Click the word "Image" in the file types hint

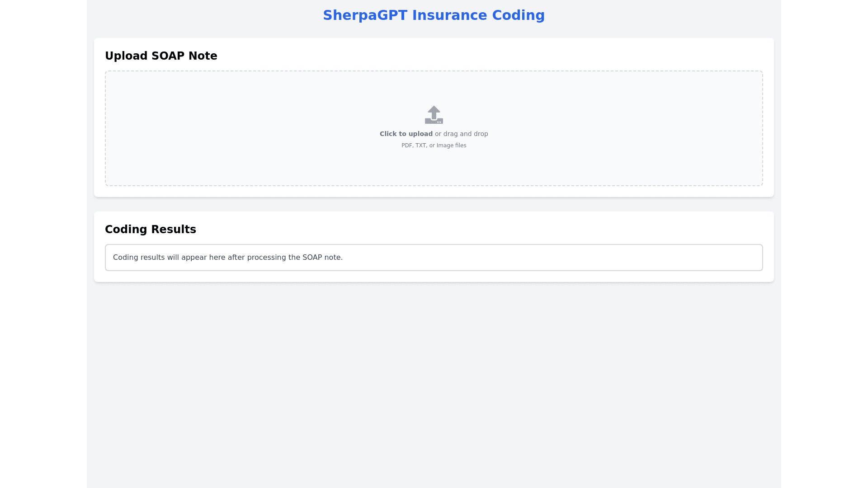point(445,145)
